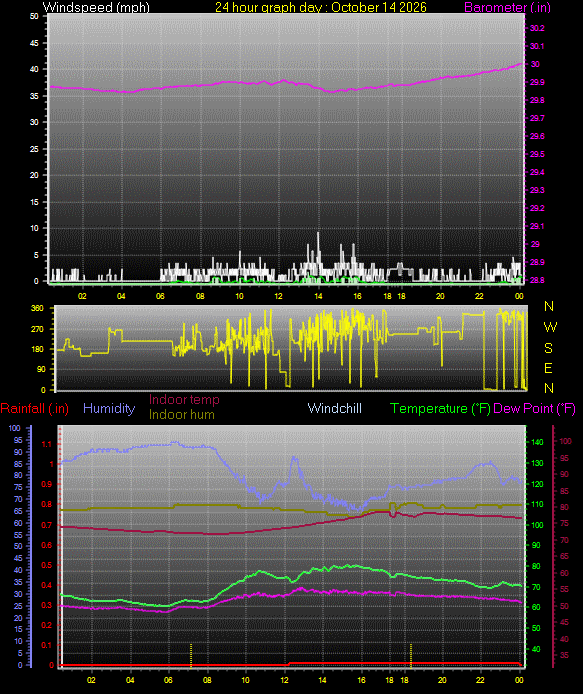Click the 10 hour label under the bottom graph
Image resolution: width=583 pixels, height=694 pixels.
click(245, 680)
